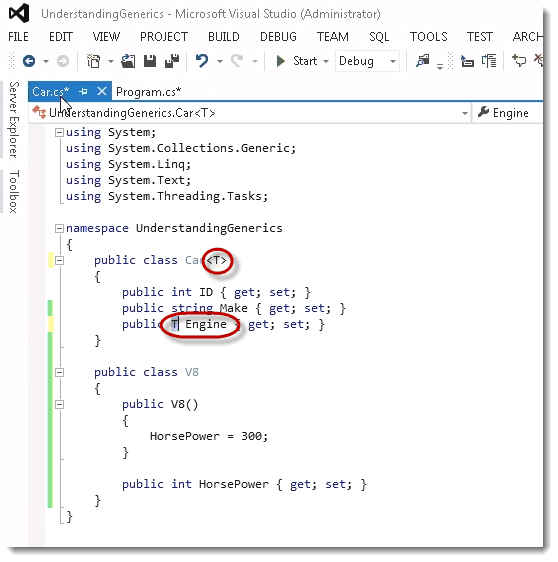Image resolution: width=558 pixels, height=562 pixels.
Task: Open the BUILD menu
Action: (x=224, y=37)
